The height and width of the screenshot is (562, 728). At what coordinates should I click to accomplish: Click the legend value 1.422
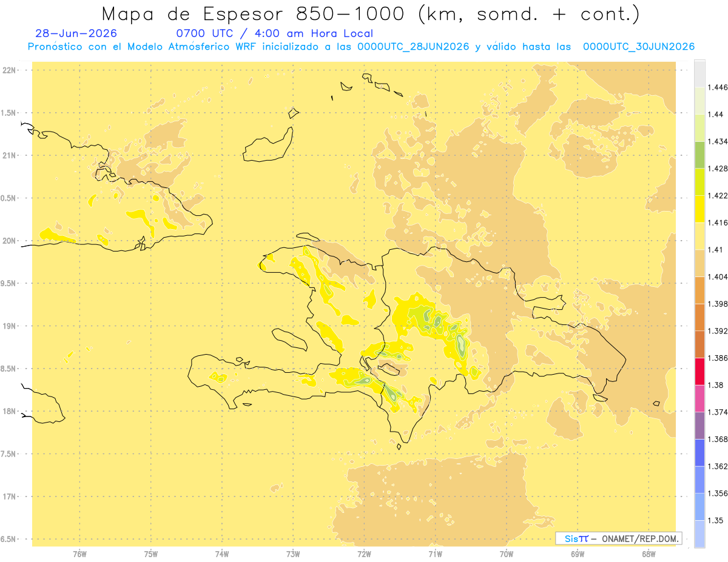click(x=716, y=195)
